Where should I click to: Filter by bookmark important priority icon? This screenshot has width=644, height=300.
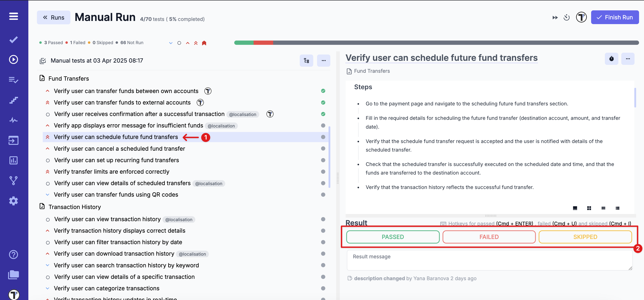[204, 43]
